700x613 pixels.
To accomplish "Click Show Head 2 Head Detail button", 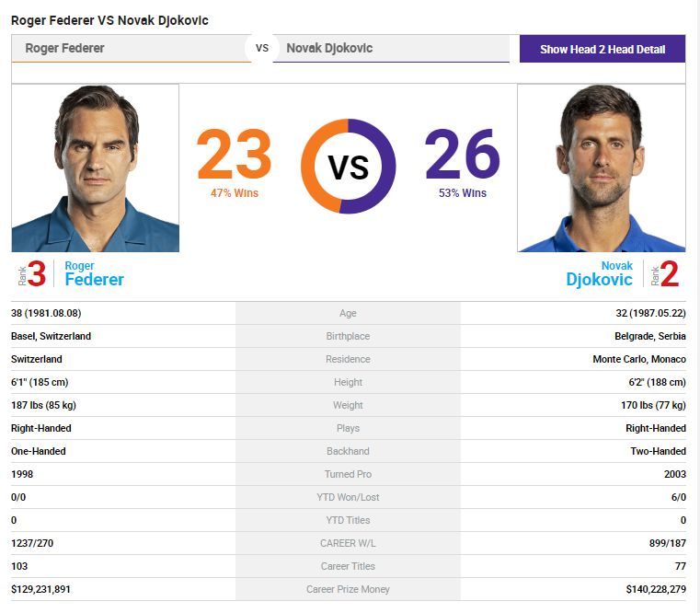I will (x=602, y=49).
